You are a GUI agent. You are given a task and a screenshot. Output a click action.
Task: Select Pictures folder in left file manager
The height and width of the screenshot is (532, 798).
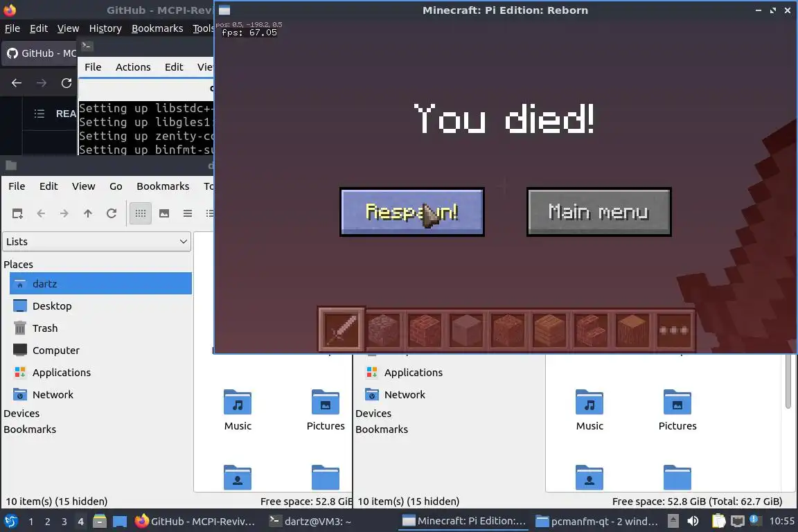[326, 410]
